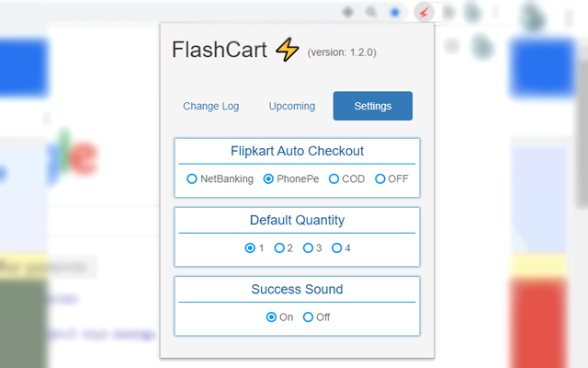Image resolution: width=588 pixels, height=368 pixels.
Task: Choose COD as checkout method
Action: (334, 178)
